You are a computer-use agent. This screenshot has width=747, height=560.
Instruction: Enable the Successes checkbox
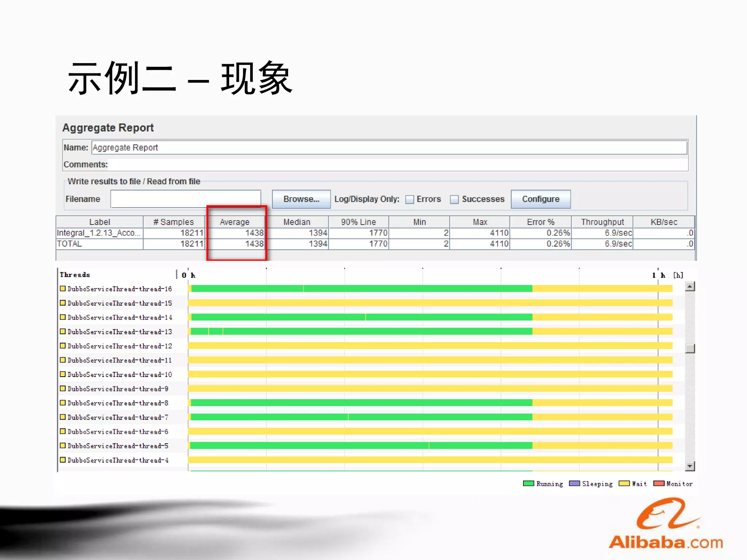(x=454, y=199)
